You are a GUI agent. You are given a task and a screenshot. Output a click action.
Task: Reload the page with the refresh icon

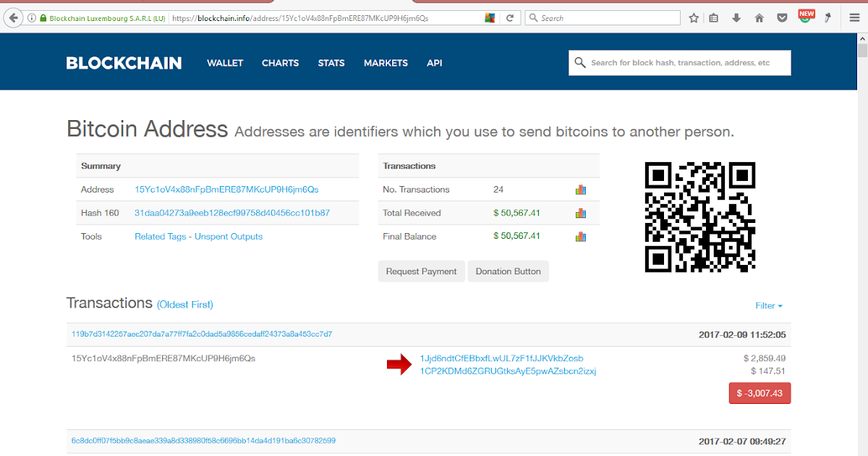tap(510, 18)
